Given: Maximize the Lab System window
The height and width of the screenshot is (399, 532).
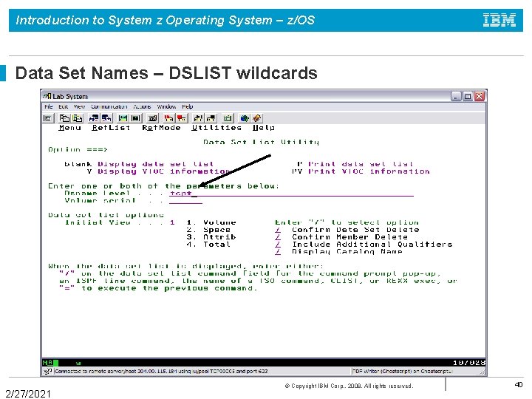Looking at the screenshot, I should click(468, 96).
